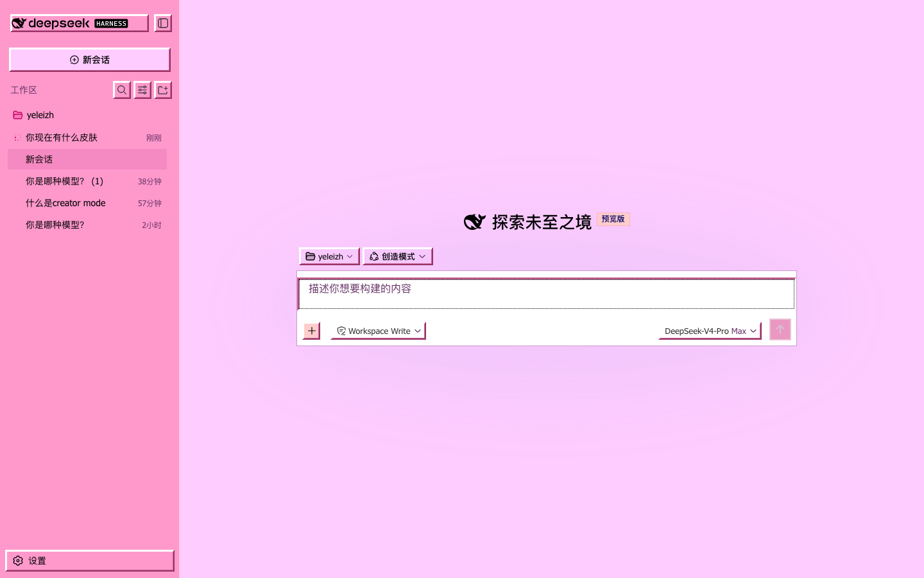Open workspace search icon
This screenshot has width=924, height=578.
[122, 90]
